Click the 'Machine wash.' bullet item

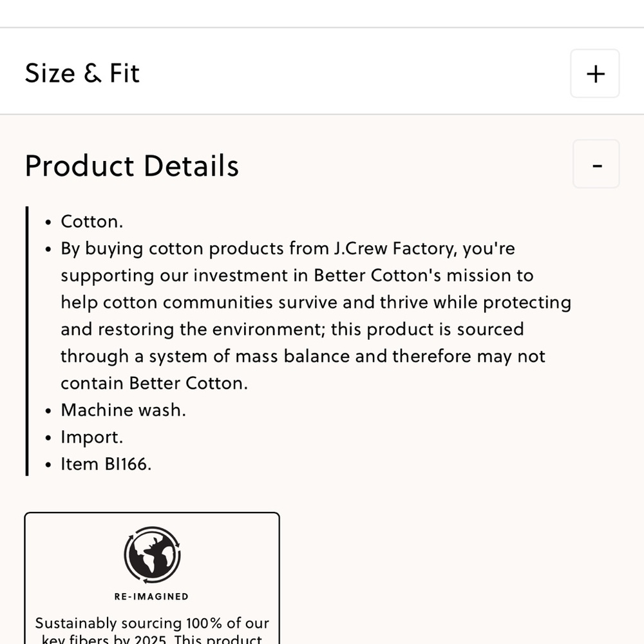tap(123, 410)
